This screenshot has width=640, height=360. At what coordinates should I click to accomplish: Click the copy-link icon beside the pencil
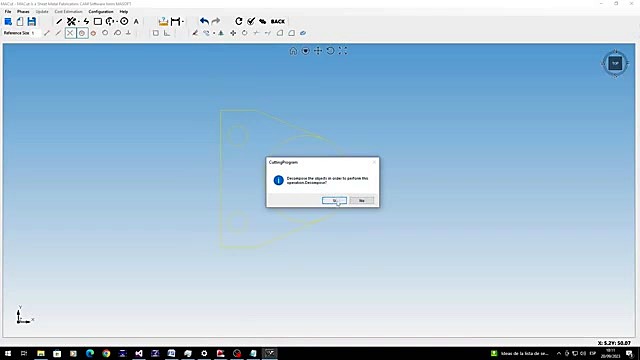click(207, 33)
